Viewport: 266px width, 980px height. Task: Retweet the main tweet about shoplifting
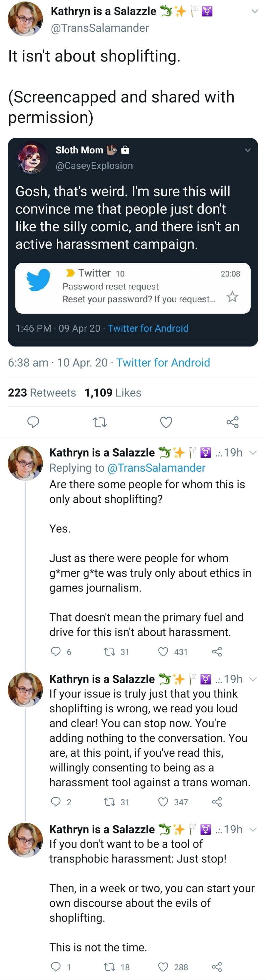pyautogui.click(x=100, y=422)
